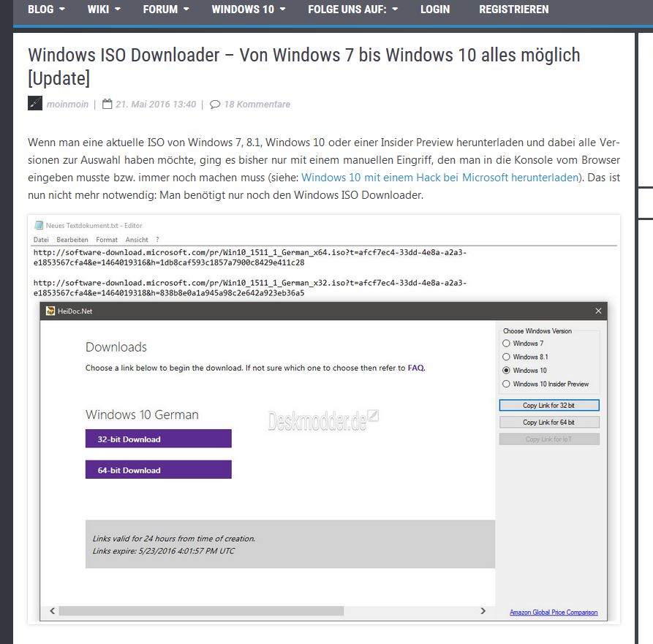Expand the WIKI navigation menu
653x644 pixels.
tap(104, 10)
